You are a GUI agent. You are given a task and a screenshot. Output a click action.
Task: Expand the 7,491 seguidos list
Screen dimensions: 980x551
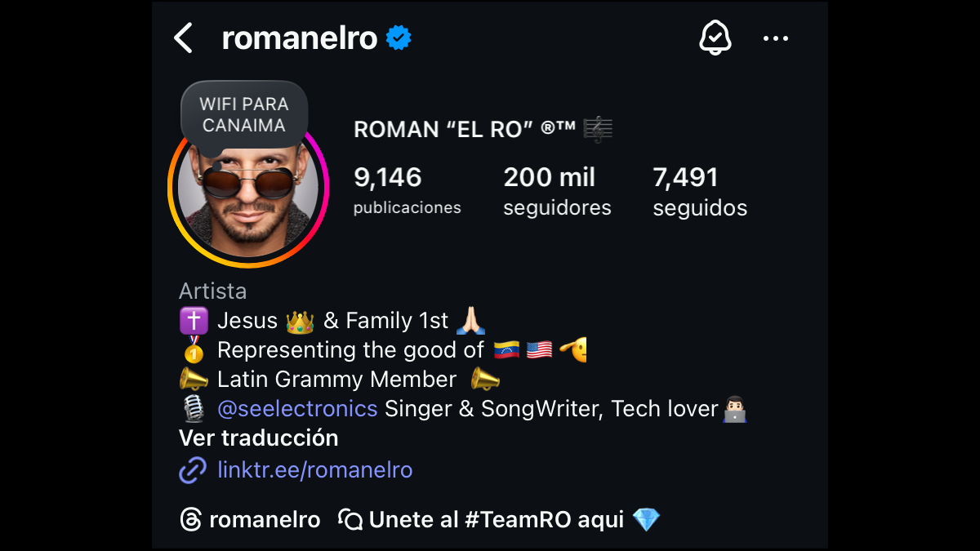tap(700, 189)
